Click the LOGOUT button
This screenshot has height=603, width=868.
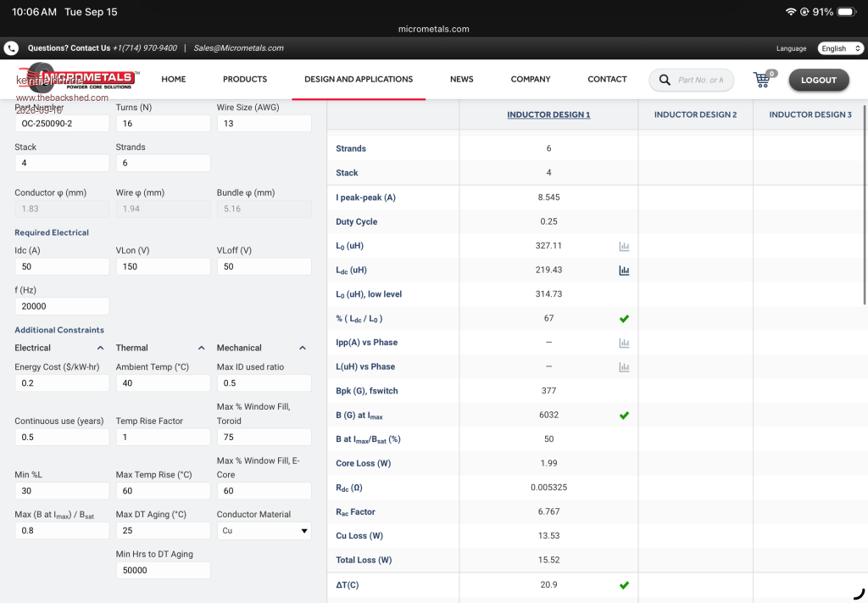819,80
